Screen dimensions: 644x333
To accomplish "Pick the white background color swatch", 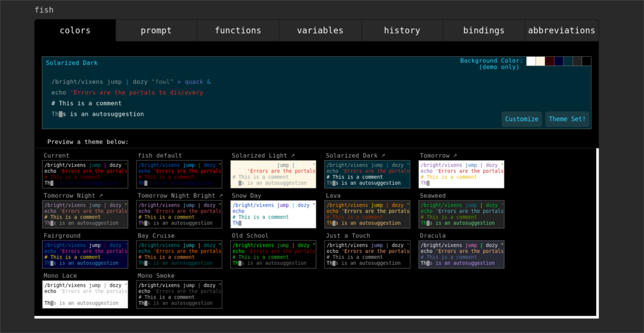I will pos(531,61).
